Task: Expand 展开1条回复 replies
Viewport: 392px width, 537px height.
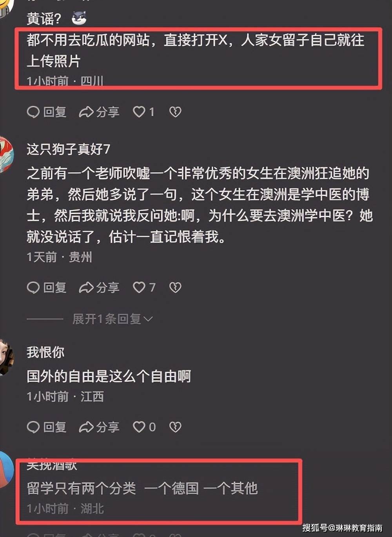Action: pos(112,319)
